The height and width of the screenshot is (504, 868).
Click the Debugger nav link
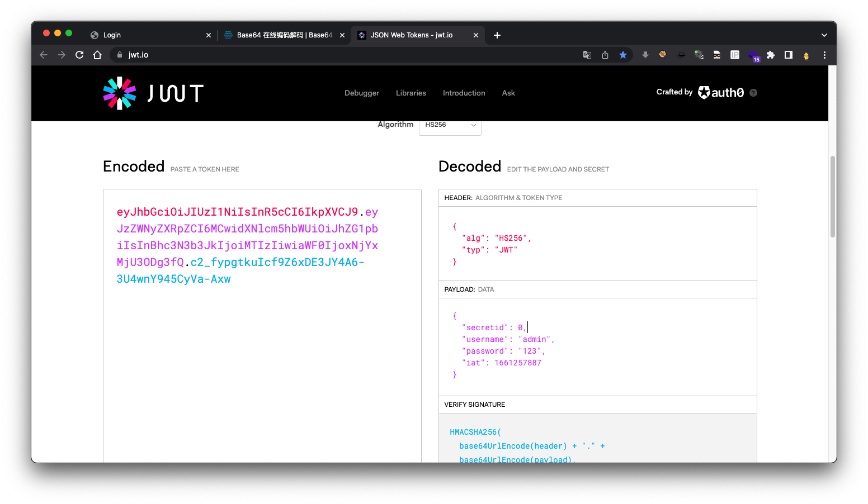coord(362,93)
